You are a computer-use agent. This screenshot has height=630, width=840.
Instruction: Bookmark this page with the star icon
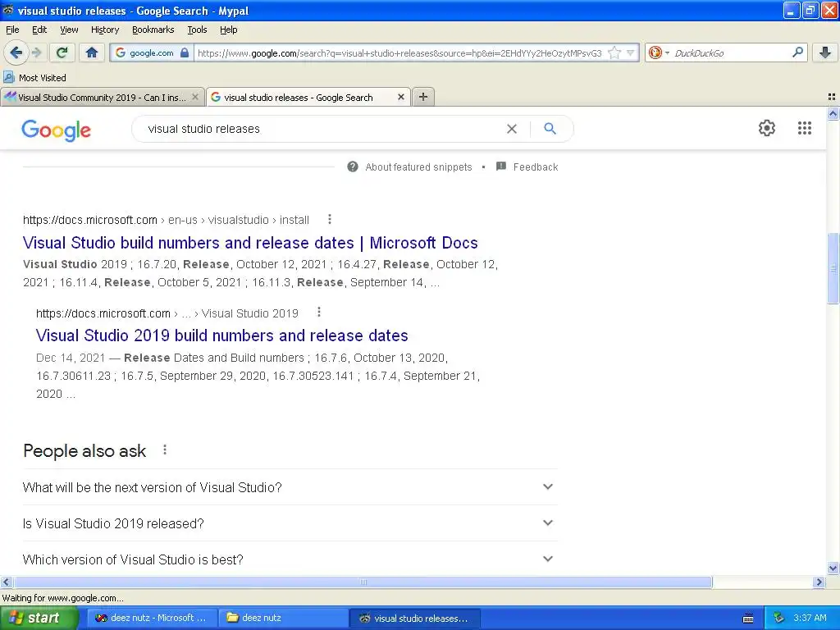coord(614,52)
